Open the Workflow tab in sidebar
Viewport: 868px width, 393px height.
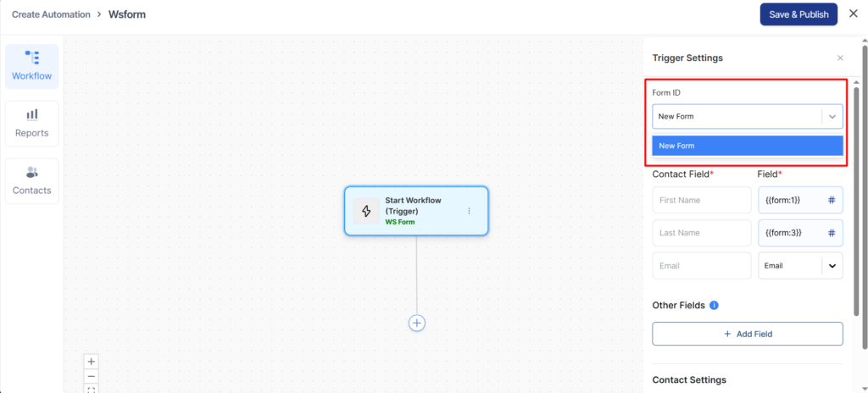tap(31, 67)
